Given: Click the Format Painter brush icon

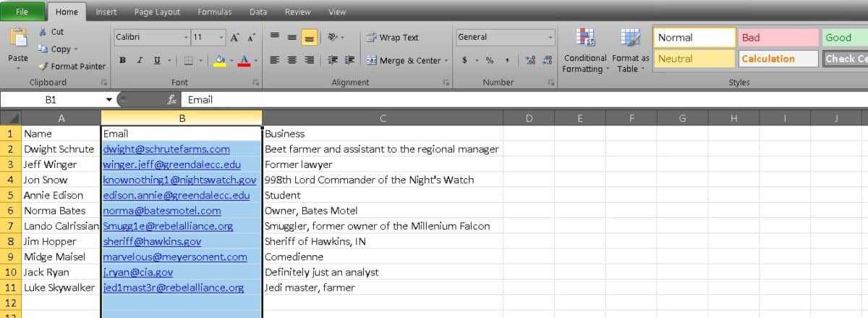Looking at the screenshot, I should pos(43,66).
